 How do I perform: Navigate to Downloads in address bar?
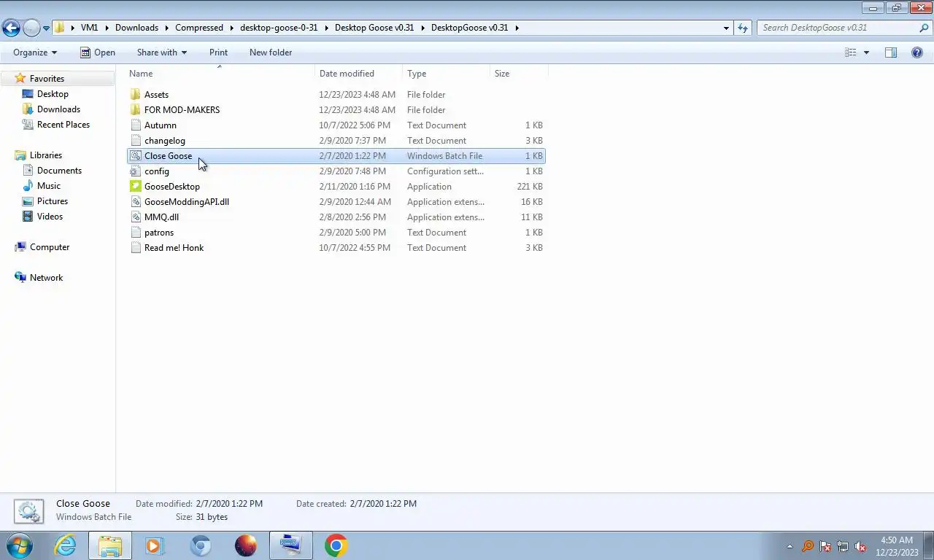[136, 28]
